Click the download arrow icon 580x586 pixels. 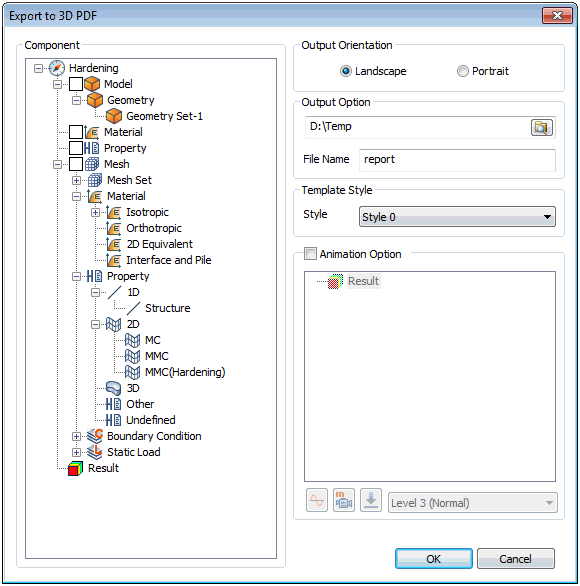(x=371, y=500)
